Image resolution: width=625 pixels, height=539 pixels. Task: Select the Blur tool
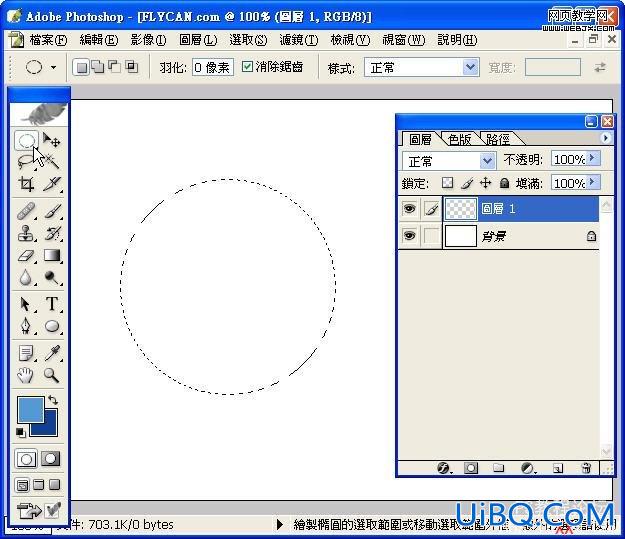pos(26,277)
